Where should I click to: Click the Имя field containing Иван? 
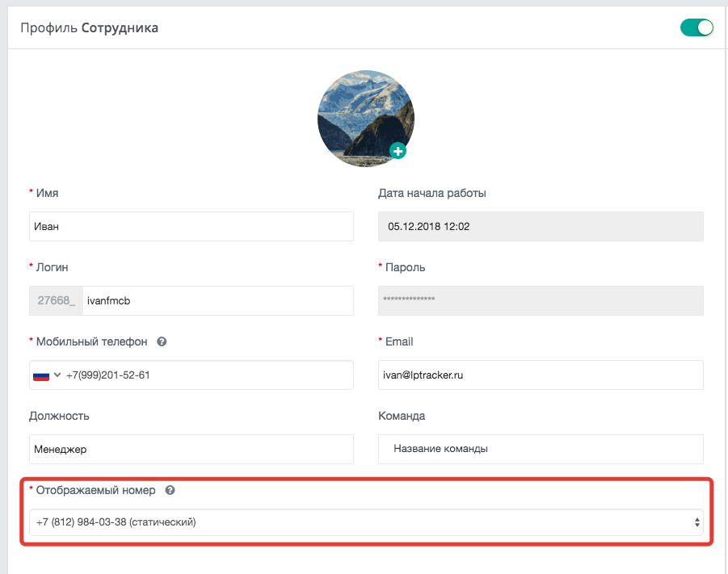[x=191, y=226]
